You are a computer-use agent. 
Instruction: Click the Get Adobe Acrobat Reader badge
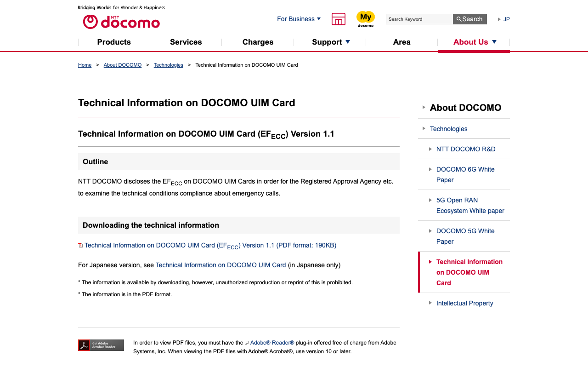(x=101, y=345)
